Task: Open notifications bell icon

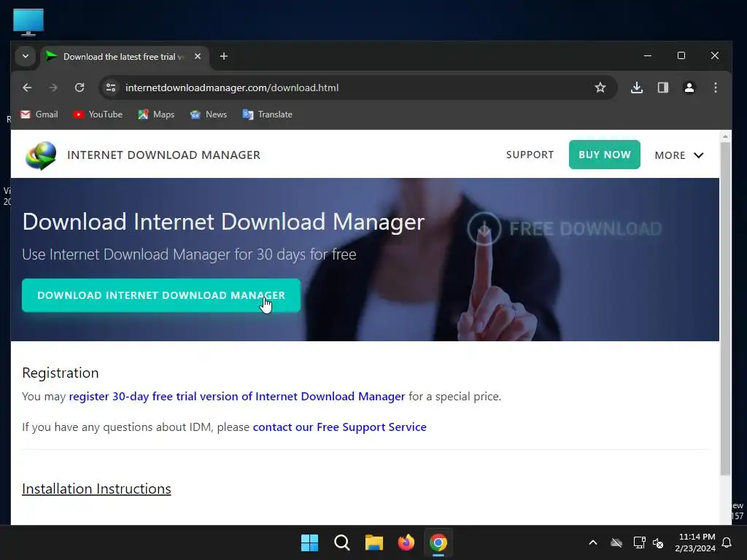Action: pyautogui.click(x=727, y=542)
